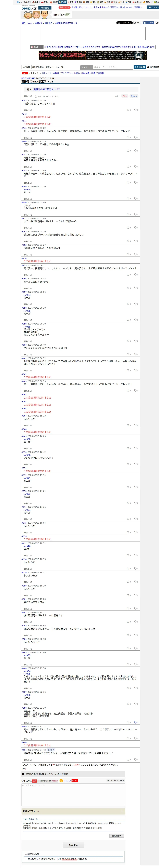The image size is (159, 868).
Task: Expand the 任意入力フォーム section
Action: coord(73,811)
